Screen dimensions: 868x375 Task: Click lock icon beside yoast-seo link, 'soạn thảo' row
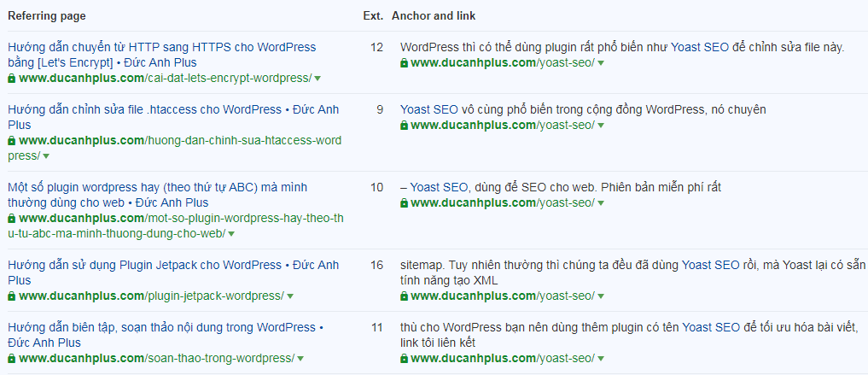pos(404,359)
